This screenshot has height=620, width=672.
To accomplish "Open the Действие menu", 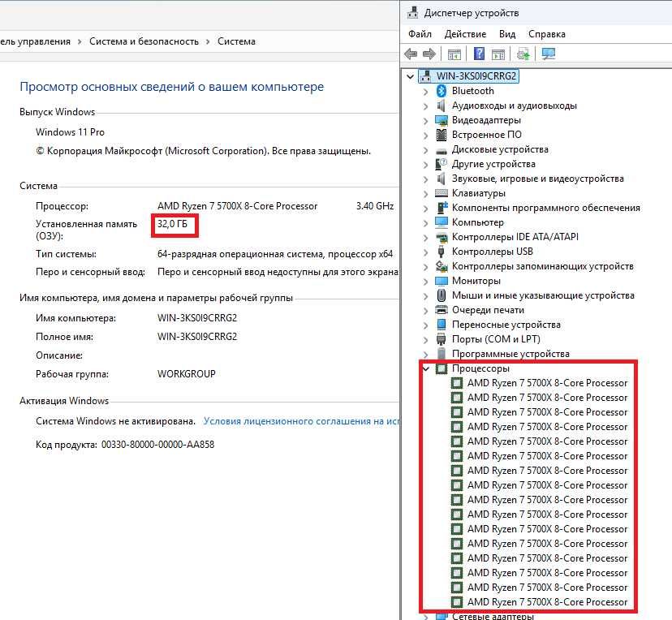I will point(465,34).
